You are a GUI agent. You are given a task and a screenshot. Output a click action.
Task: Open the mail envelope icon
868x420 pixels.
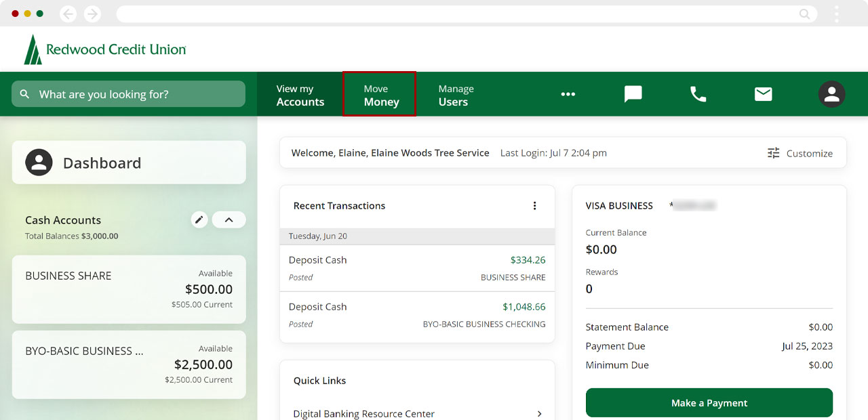pos(764,94)
